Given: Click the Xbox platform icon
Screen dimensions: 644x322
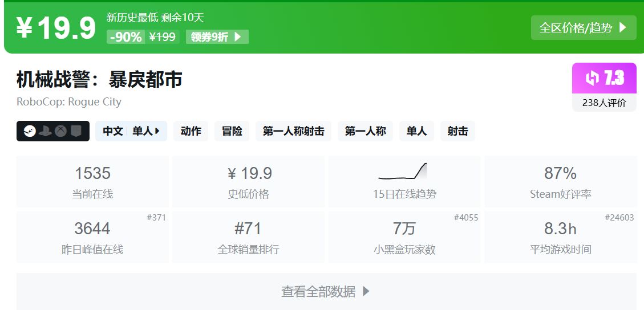Looking at the screenshot, I should [x=61, y=131].
